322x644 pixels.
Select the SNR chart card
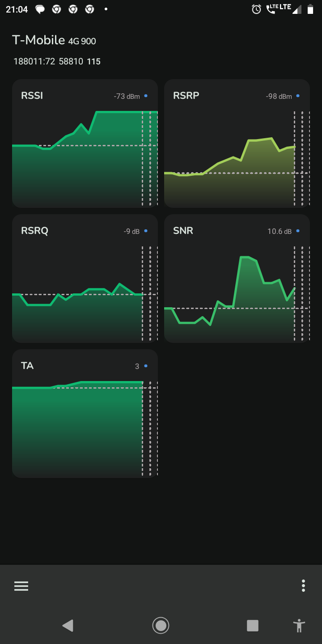tap(237, 279)
